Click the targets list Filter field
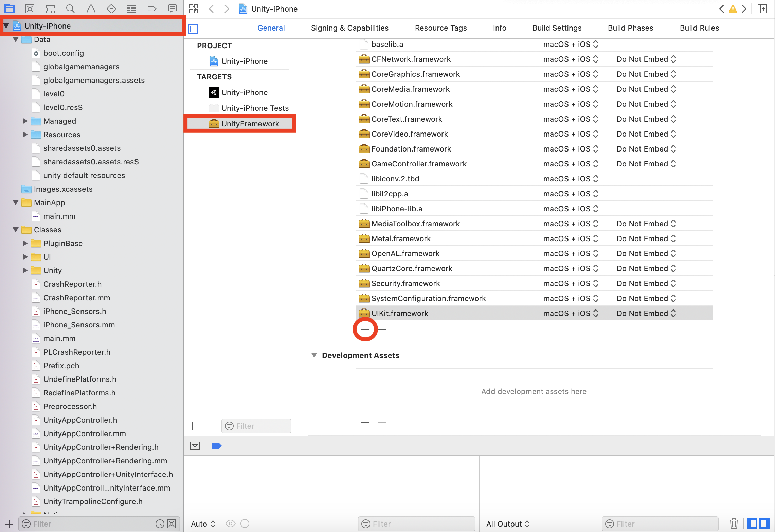 point(256,426)
